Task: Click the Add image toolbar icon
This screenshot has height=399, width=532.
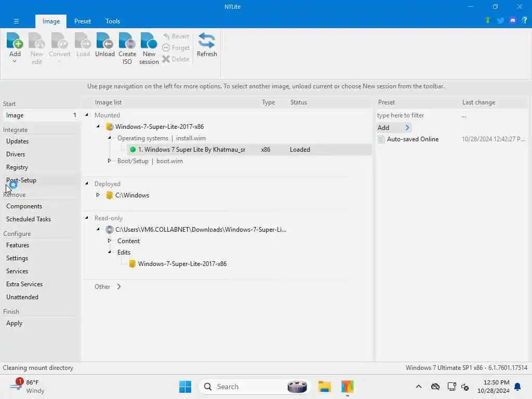Action: click(x=15, y=41)
